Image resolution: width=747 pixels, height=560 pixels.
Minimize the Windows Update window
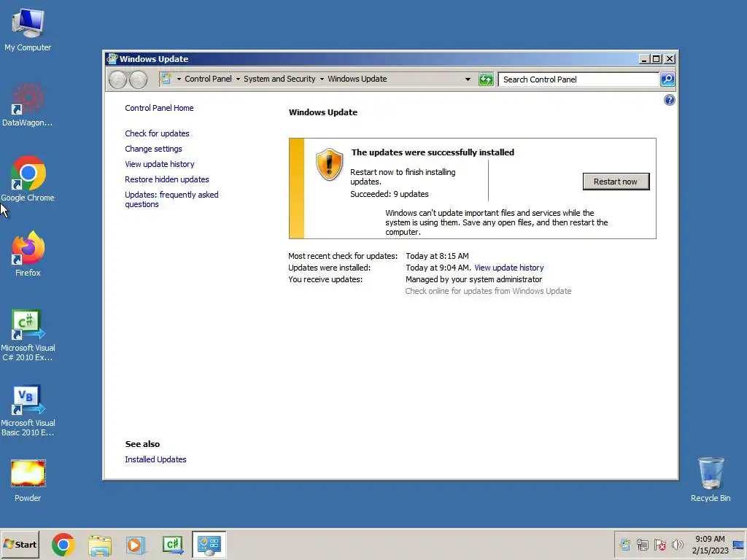coord(644,59)
